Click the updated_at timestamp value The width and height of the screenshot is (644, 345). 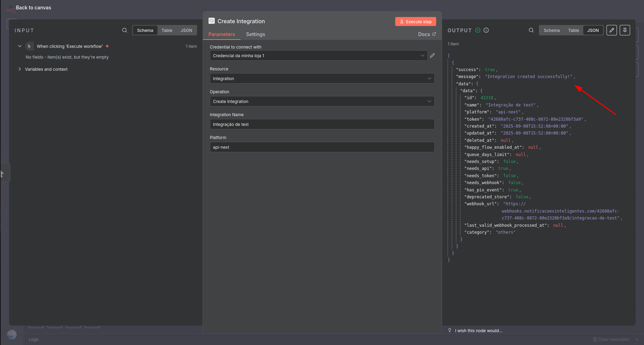tap(535, 133)
